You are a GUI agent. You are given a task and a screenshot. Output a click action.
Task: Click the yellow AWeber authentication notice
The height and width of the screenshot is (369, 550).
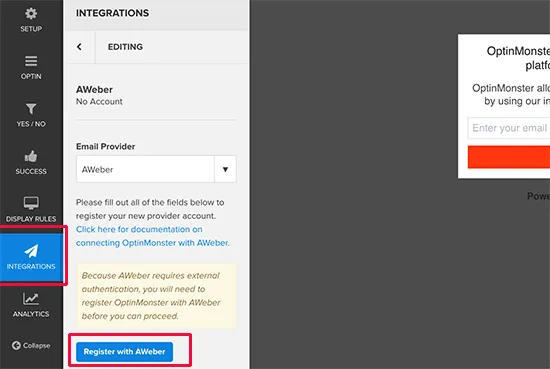156,296
